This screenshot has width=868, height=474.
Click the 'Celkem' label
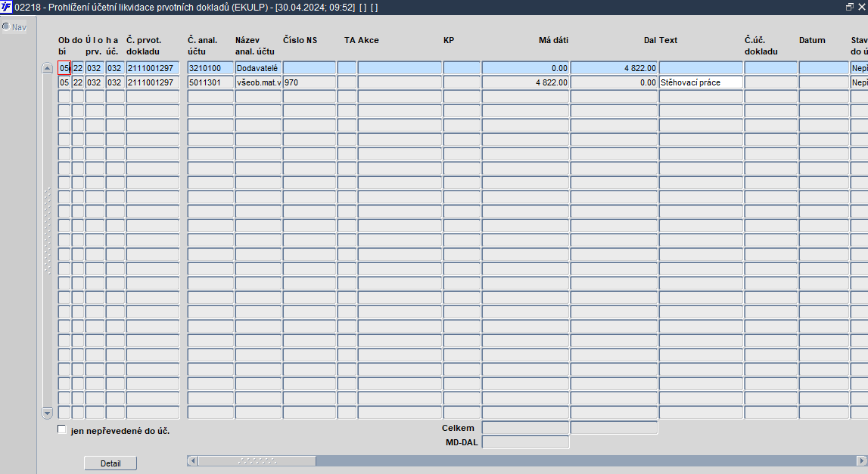(x=458, y=428)
